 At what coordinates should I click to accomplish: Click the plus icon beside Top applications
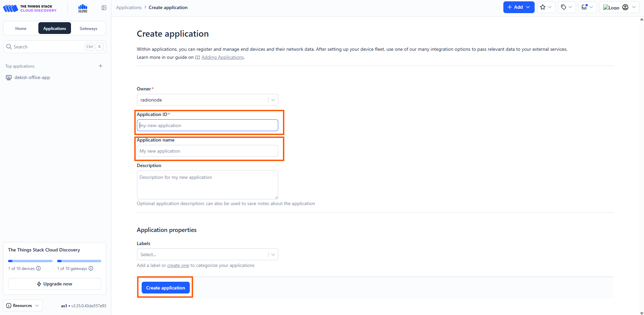point(101,66)
